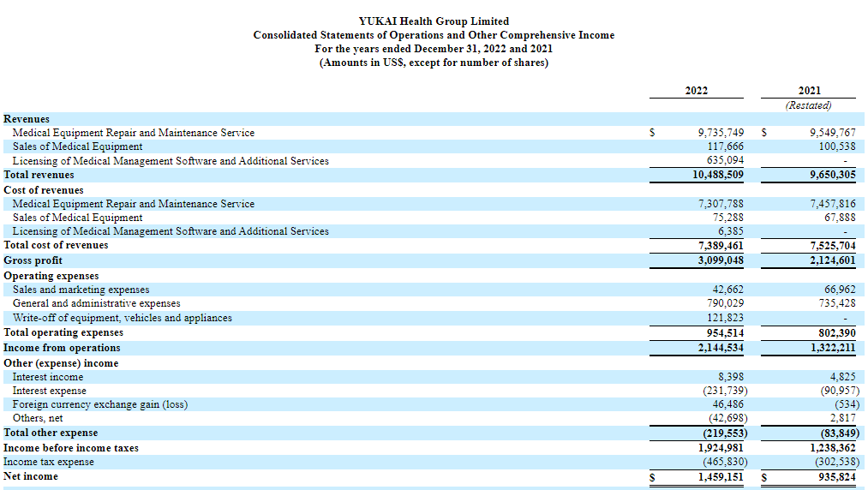Click the 'Income from operations' label
Screen dimensions: 868x490
[x=62, y=349]
